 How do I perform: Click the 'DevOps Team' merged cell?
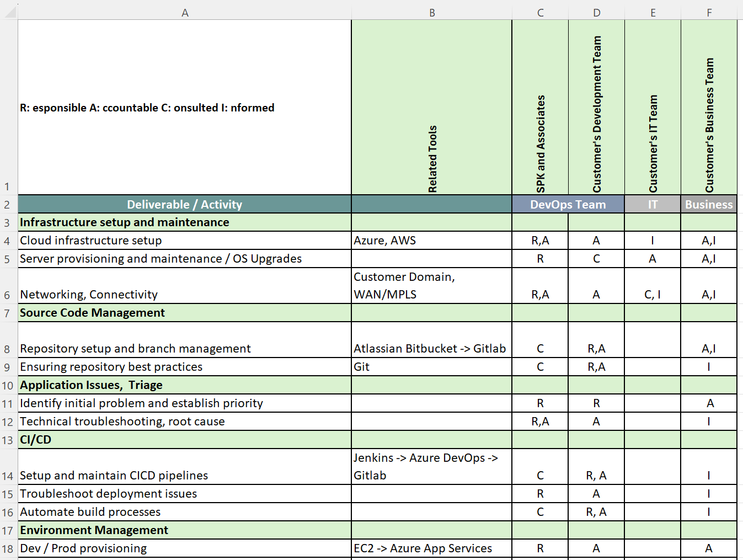(x=568, y=204)
